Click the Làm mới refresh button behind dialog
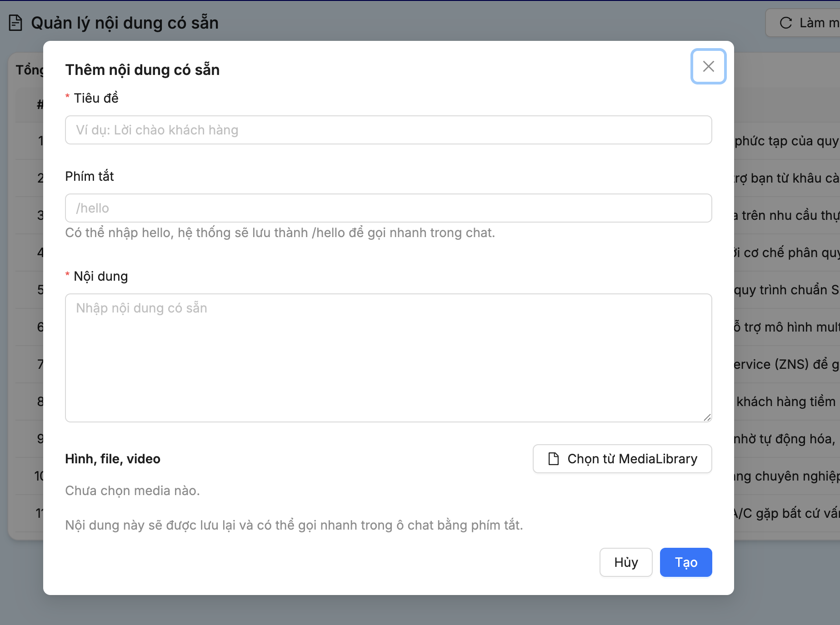 click(x=804, y=23)
